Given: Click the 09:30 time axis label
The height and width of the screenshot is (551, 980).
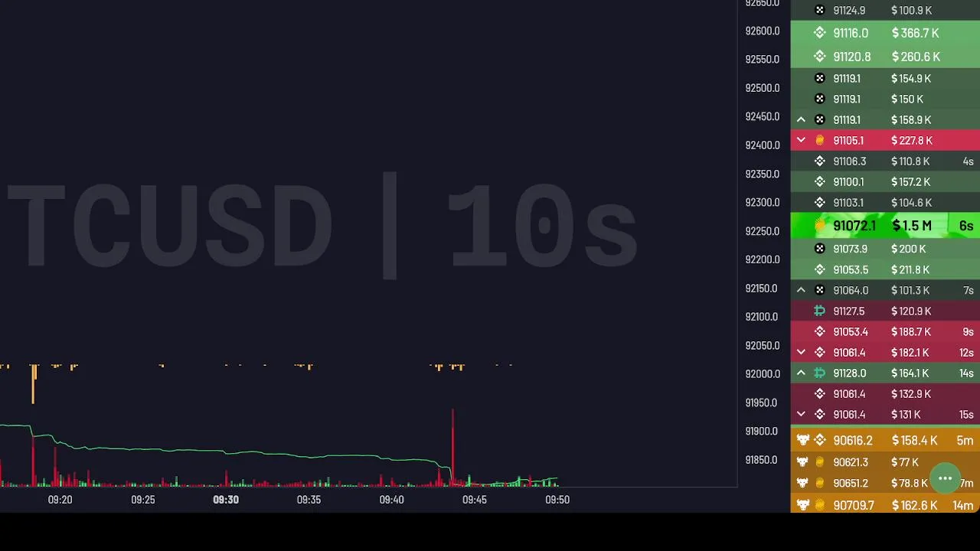Looking at the screenshot, I should pyautogui.click(x=226, y=500).
